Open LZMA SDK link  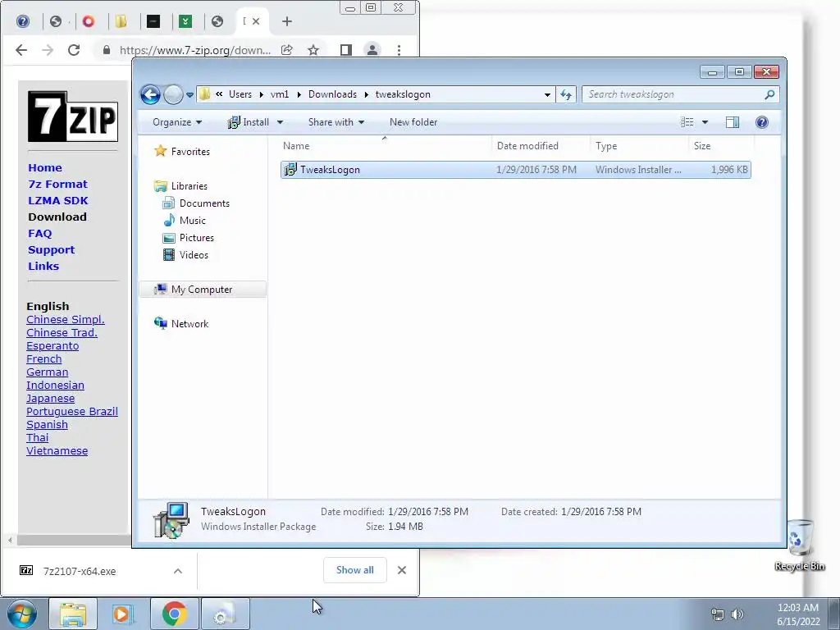click(x=58, y=200)
